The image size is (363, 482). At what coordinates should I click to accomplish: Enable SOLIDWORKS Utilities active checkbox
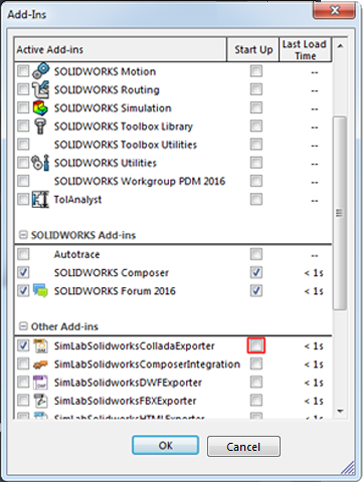(x=23, y=163)
